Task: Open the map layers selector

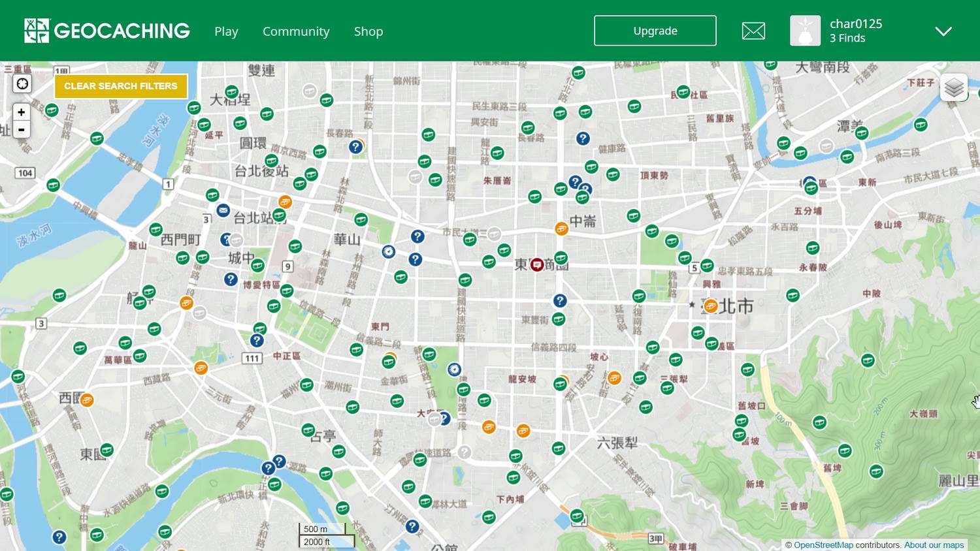Action: tap(954, 87)
